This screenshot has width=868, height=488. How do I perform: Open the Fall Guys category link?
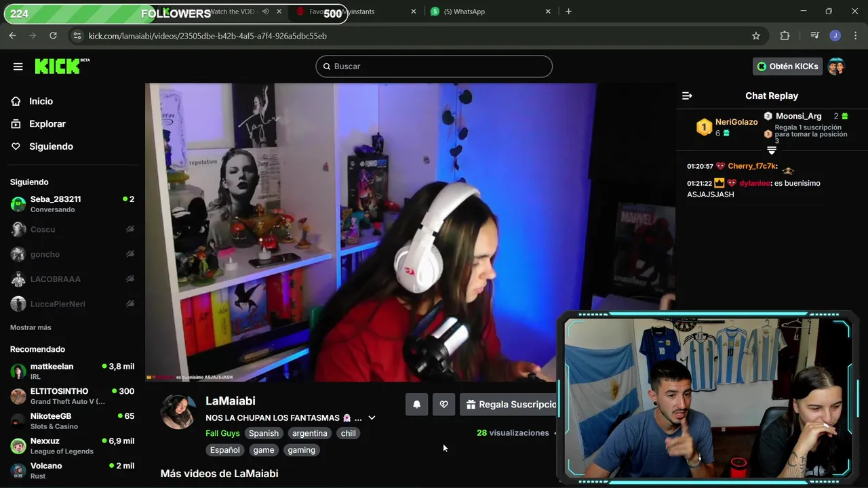coord(222,434)
